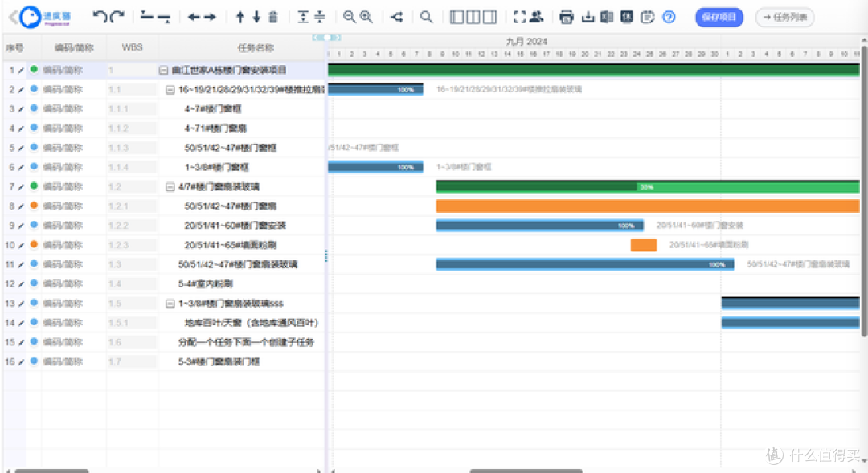
Task: Select task 5-4#室内粉刷
Action: [x=206, y=284]
